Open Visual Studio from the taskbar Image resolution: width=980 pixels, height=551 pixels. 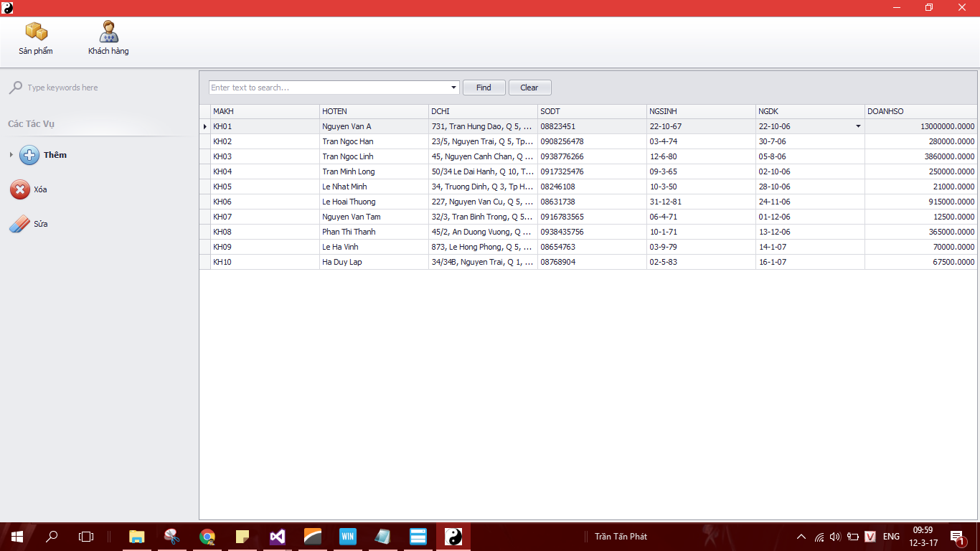point(278,537)
